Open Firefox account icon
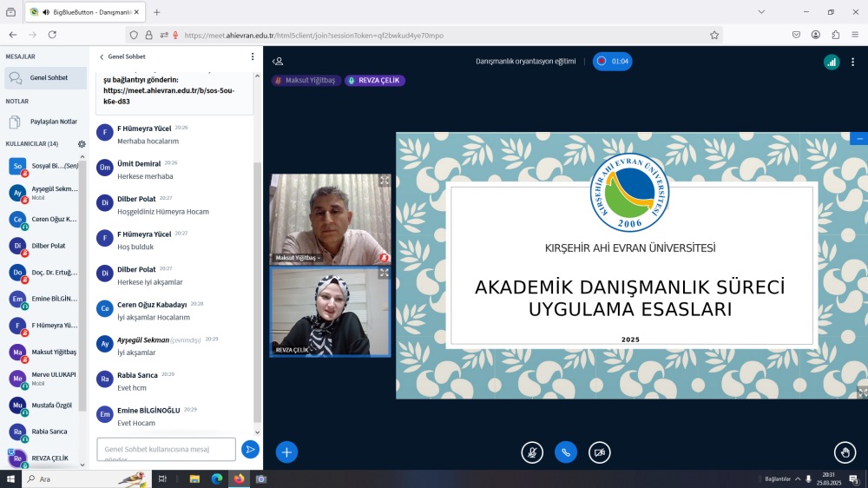 point(815,35)
